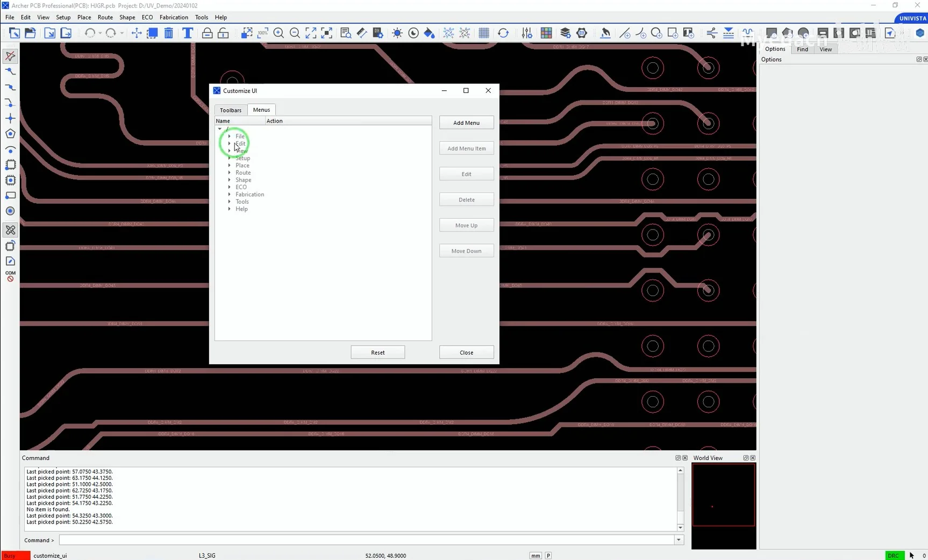Viewport: 928px width, 560px height.
Task: Switch to the Toolbars tab
Action: point(231,110)
